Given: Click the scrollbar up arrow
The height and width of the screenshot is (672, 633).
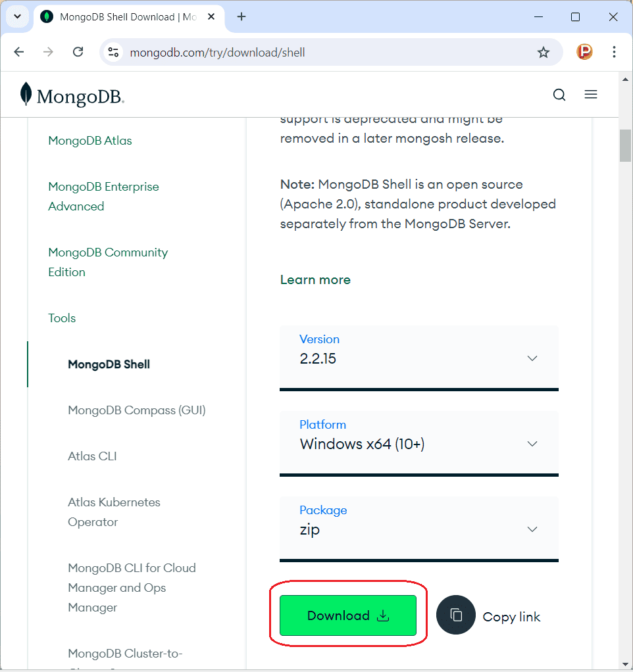Looking at the screenshot, I should (625, 80).
